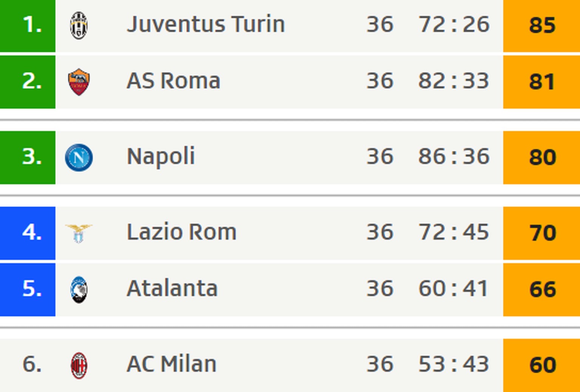Click the Juventus Turin club crest
The height and width of the screenshot is (392, 580).
click(79, 25)
